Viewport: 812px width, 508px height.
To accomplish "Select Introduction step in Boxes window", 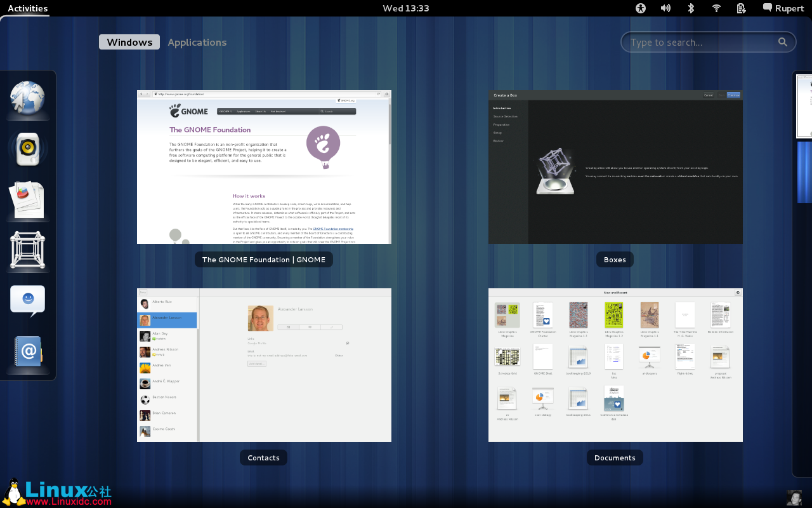I will (502, 108).
